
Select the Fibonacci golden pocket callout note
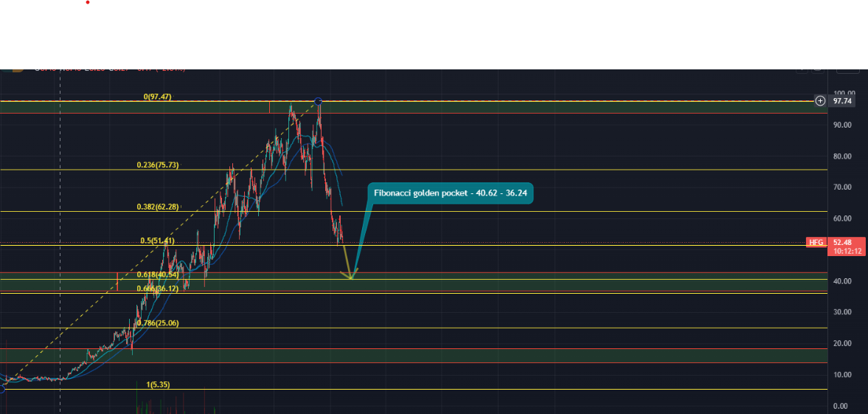451,193
